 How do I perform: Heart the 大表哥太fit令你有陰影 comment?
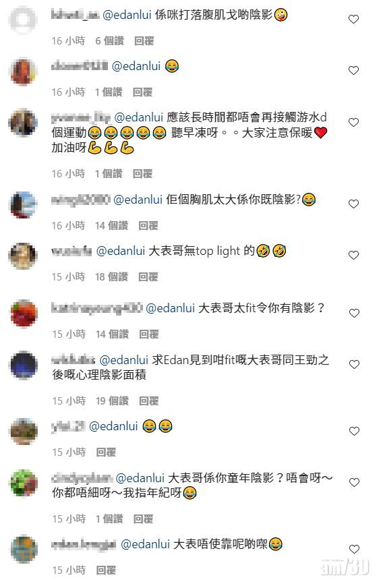tap(354, 313)
